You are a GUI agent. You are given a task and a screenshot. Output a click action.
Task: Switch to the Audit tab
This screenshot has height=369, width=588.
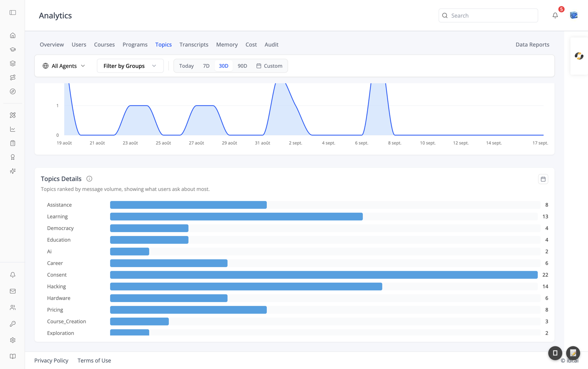(x=271, y=45)
